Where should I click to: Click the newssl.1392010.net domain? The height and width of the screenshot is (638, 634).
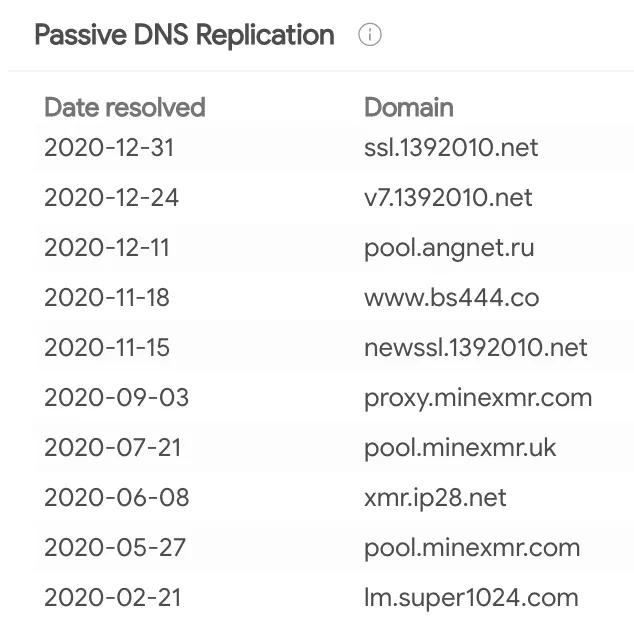476,348
